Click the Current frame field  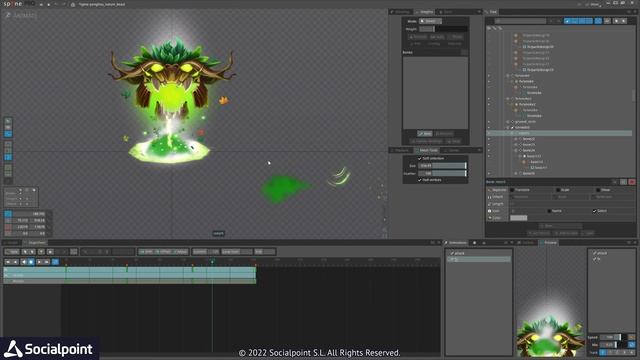[206, 252]
